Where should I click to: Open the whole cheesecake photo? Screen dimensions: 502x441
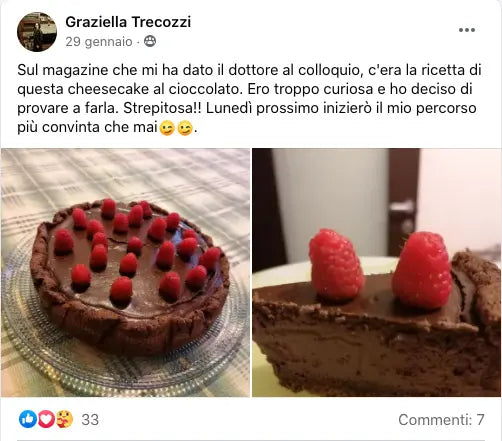click(125, 272)
